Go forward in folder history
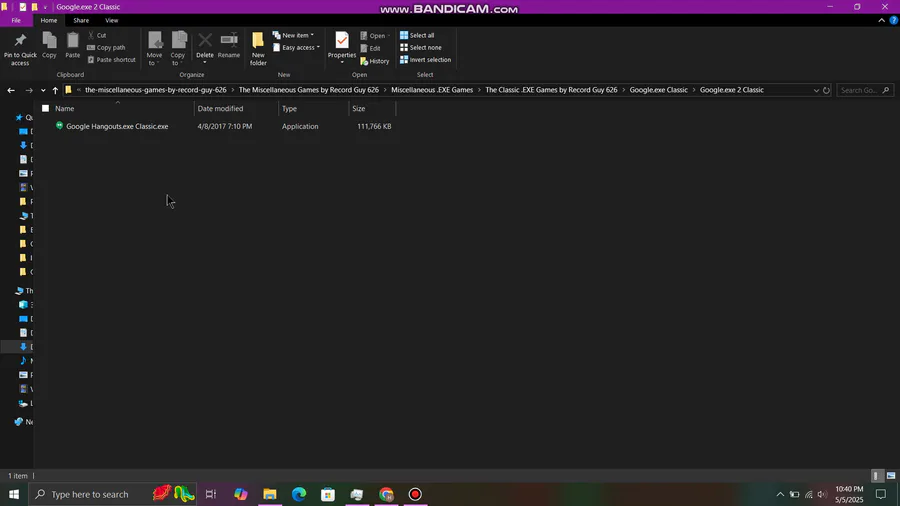 [29, 90]
